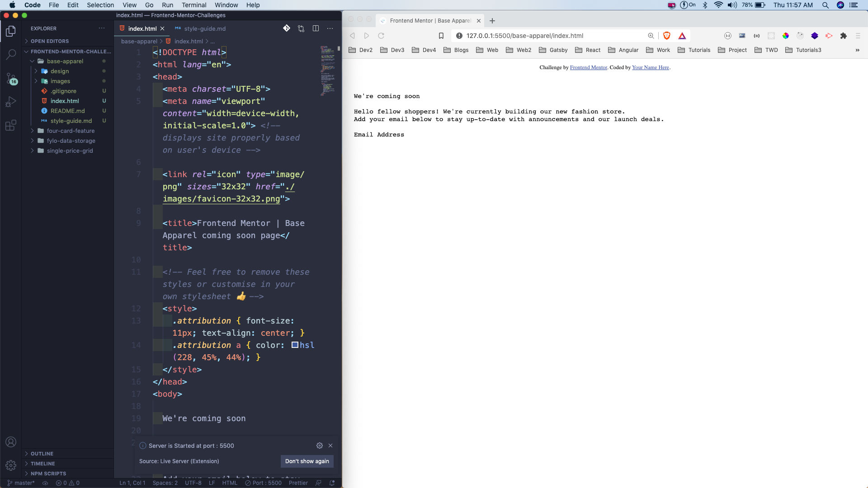Viewport: 868px width, 488px height.
Task: Collapse the FRONTEND-MENTOR-CHALLE... workspace section
Action: click(68, 52)
